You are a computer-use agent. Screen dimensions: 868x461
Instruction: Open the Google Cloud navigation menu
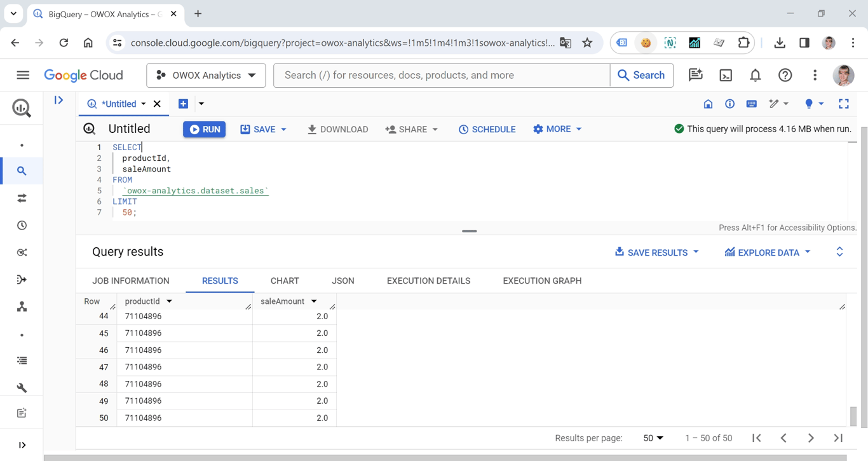23,75
